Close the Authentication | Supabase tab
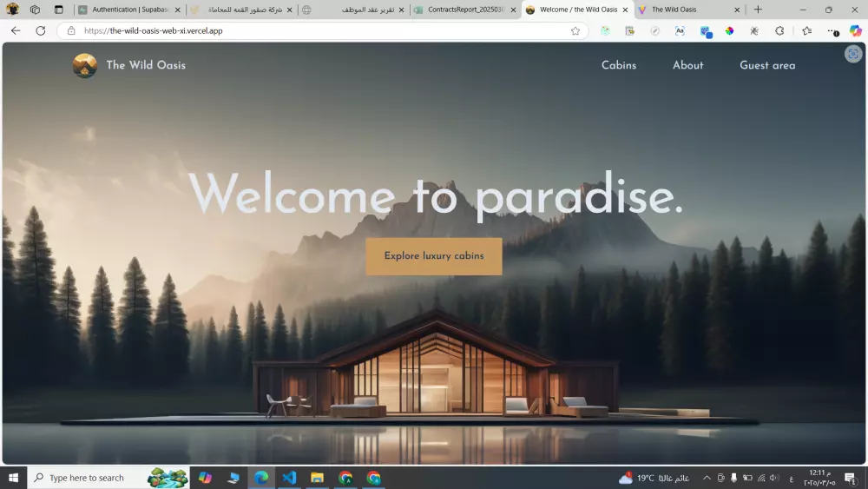 click(x=178, y=10)
